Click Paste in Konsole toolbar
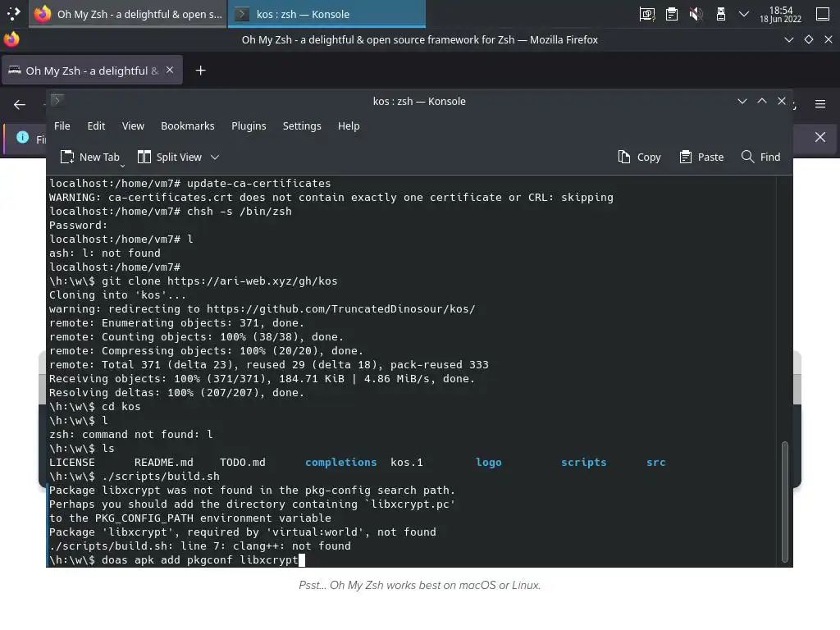The height and width of the screenshot is (630, 840). (x=701, y=157)
